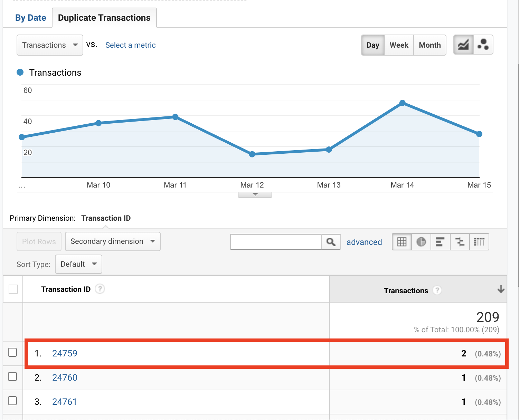Open the advanced filter link
Image resolution: width=519 pixels, height=420 pixels.
click(364, 242)
